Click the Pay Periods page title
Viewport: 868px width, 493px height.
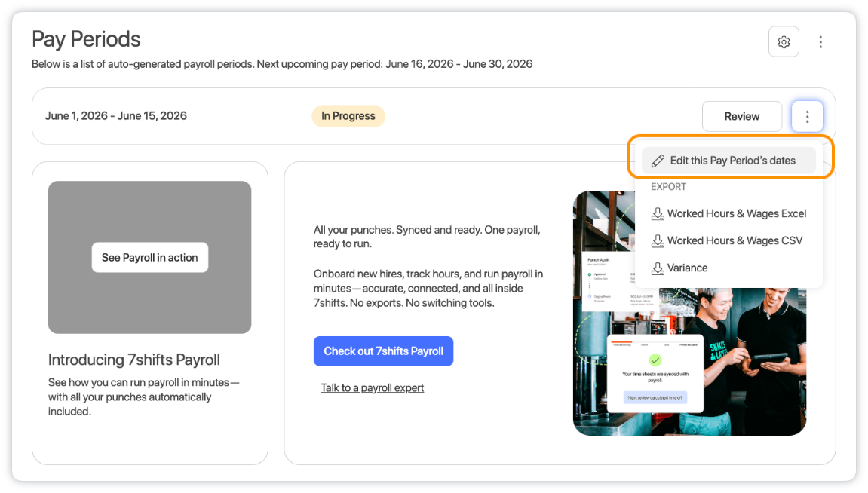87,39
